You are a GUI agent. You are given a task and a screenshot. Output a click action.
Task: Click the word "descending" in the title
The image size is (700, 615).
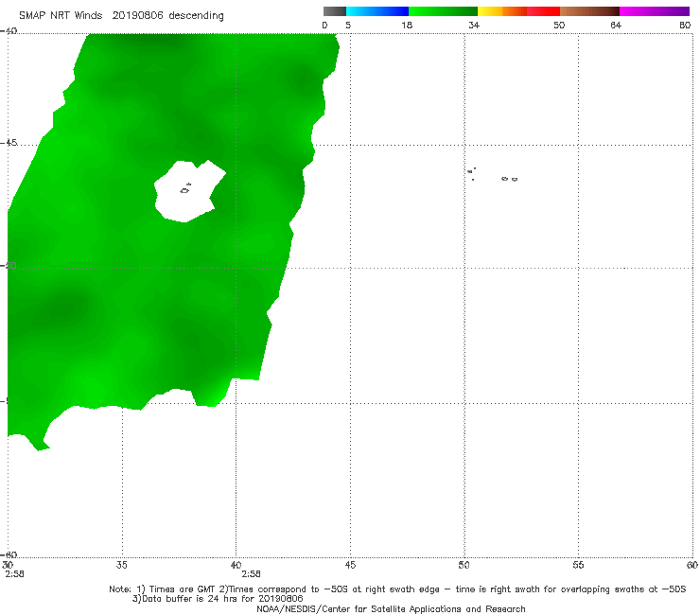point(197,16)
